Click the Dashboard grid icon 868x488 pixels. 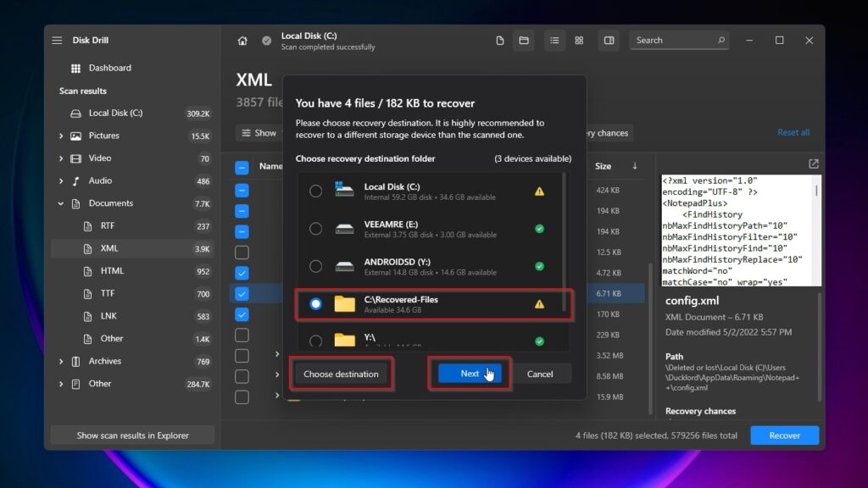click(x=75, y=68)
